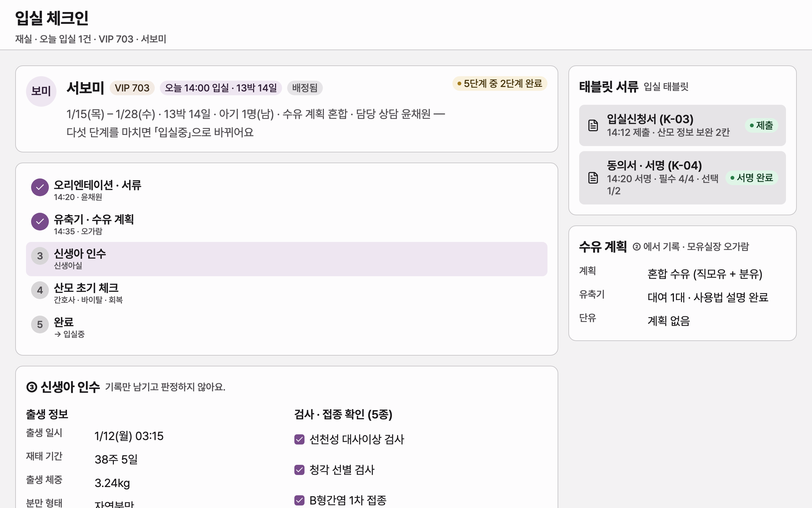Uncheck the B형간염 1차 접종 checkbox
The width and height of the screenshot is (812, 508).
299,500
